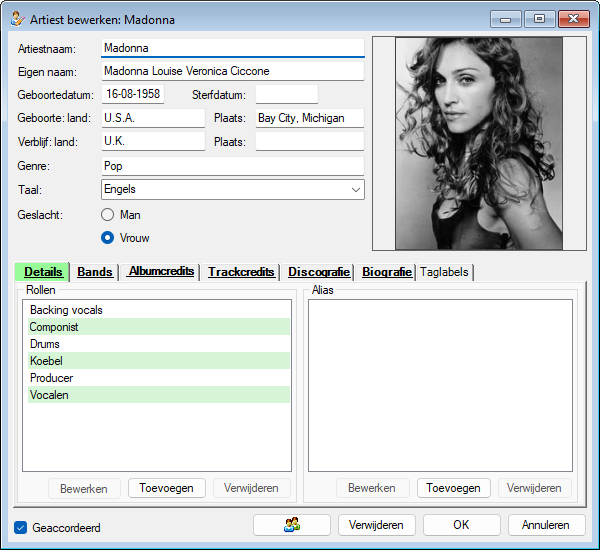Click the Geboorte land field U.S.A.

[x=153, y=118]
